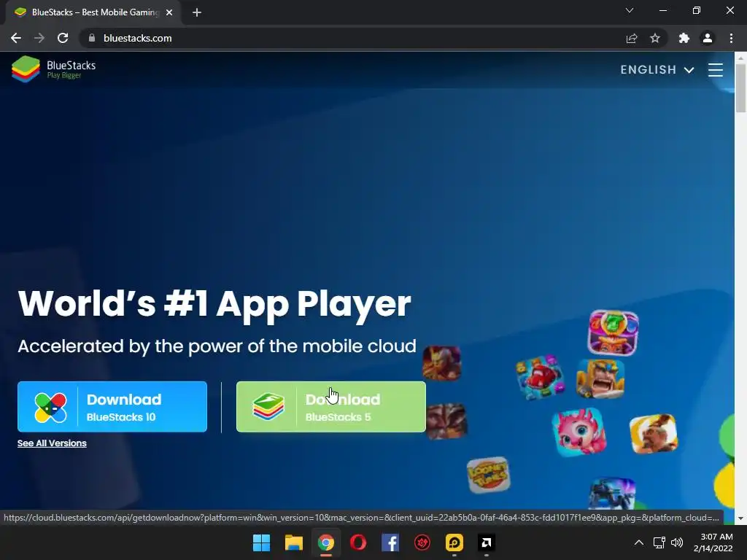Launch Opera from the taskbar

[x=358, y=542]
